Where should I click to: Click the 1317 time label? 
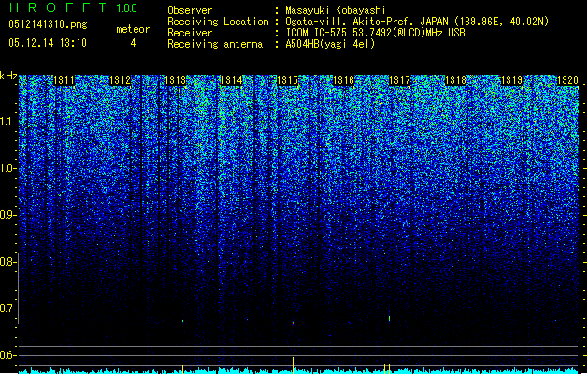pos(400,80)
